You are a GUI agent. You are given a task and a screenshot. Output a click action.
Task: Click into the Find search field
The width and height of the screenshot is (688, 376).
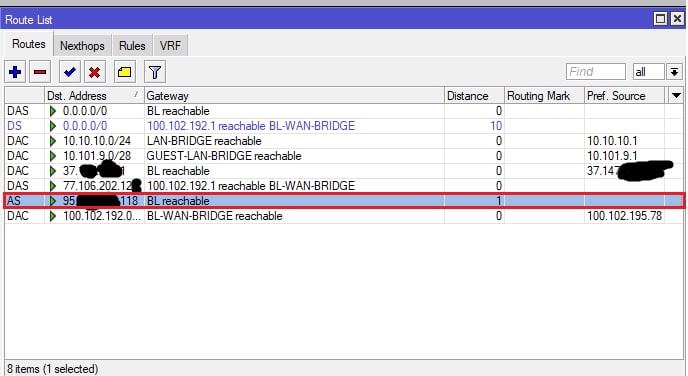tap(596, 72)
